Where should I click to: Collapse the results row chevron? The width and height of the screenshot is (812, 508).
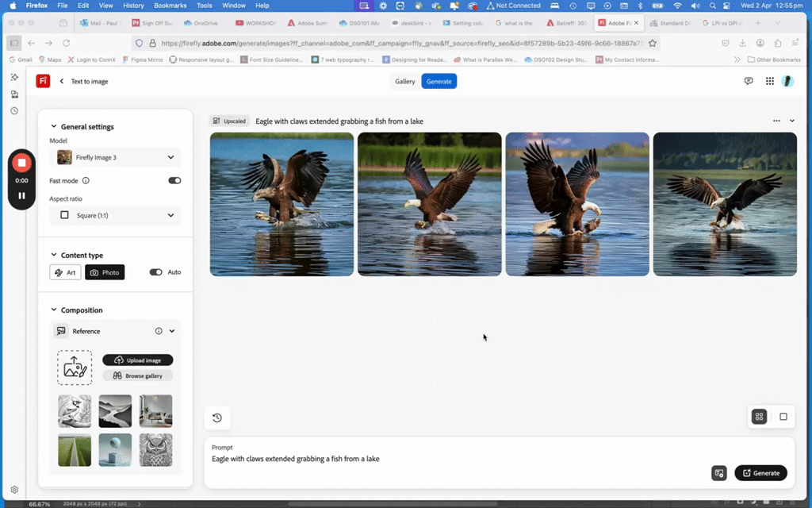click(x=792, y=121)
